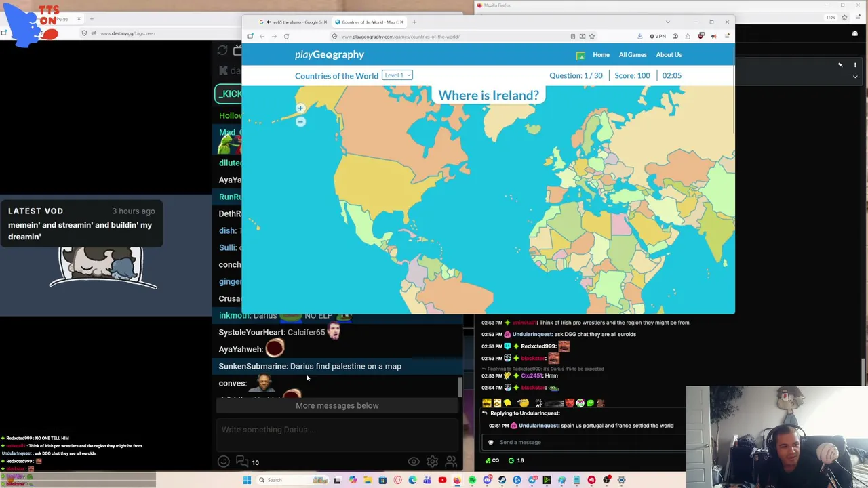Click the SystoleYourHeart username in chat

251,333
